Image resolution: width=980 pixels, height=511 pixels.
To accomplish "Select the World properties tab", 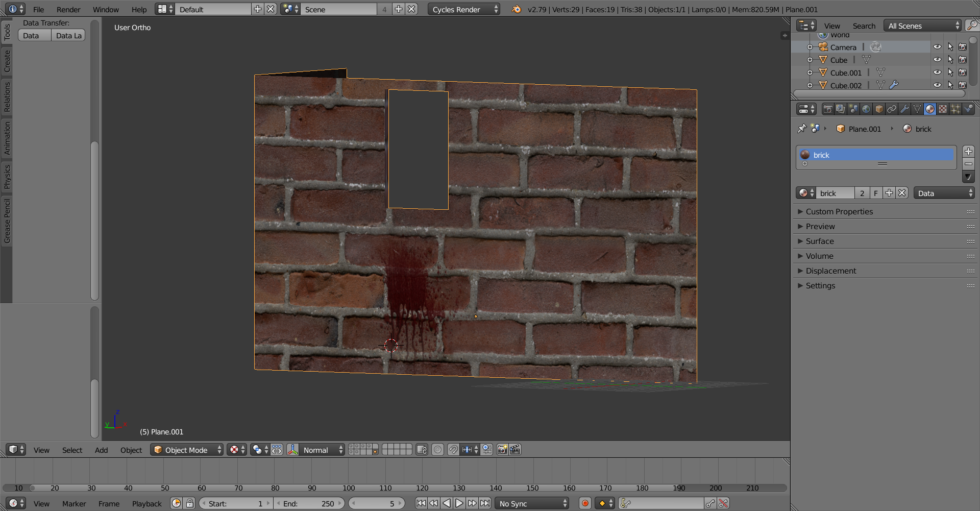I will 866,109.
